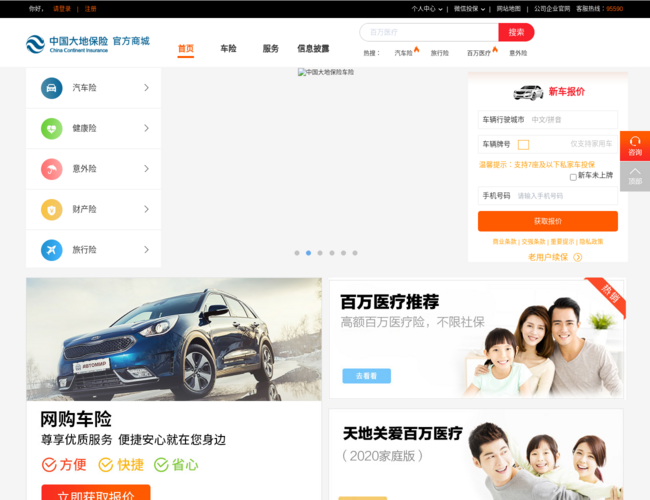650x500 pixels.
Task: Select the last carousel dot indicator
Action: 355,253
